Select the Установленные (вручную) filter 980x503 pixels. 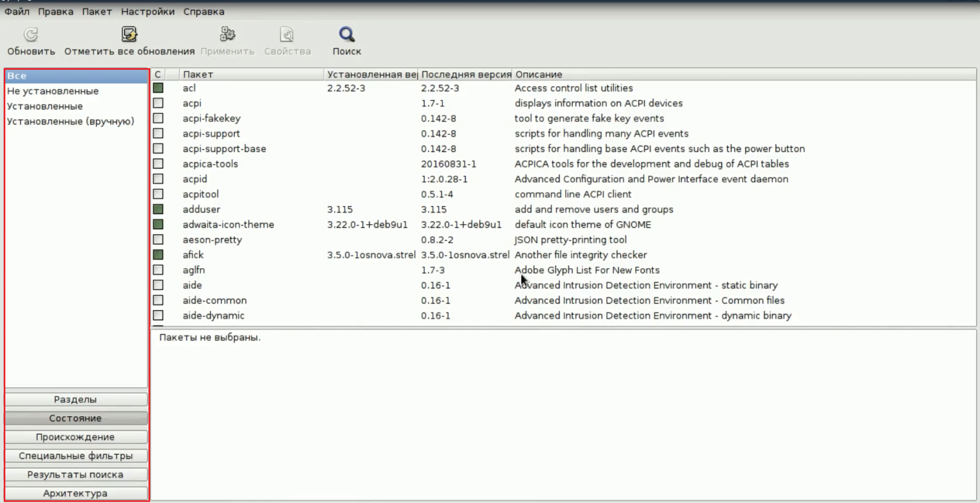(76, 122)
